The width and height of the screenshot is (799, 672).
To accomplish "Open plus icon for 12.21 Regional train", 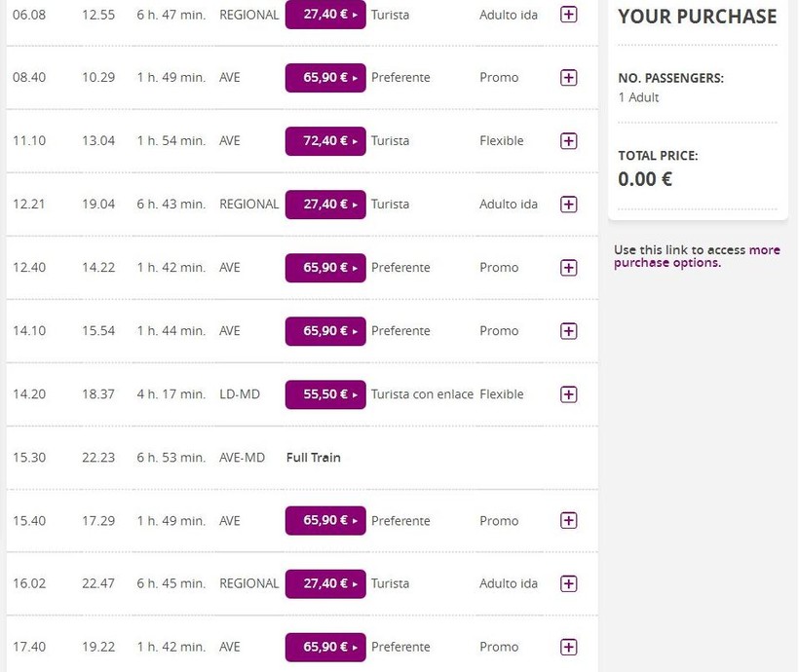I will click(569, 205).
